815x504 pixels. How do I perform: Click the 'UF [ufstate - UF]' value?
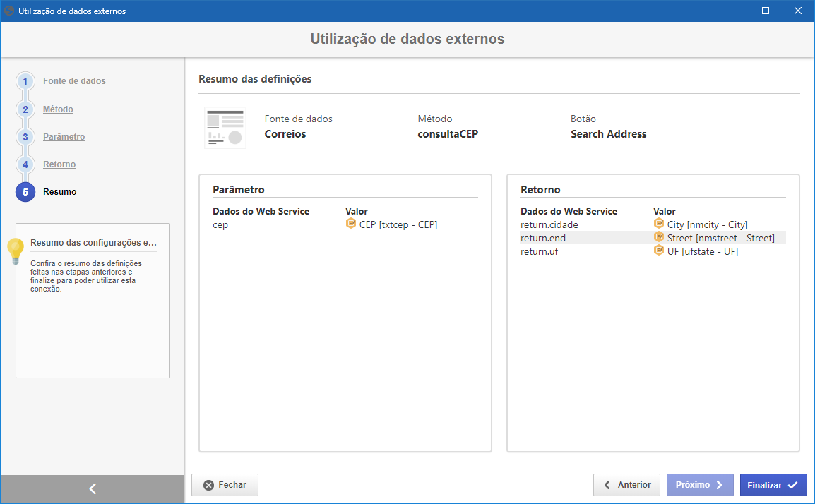703,251
